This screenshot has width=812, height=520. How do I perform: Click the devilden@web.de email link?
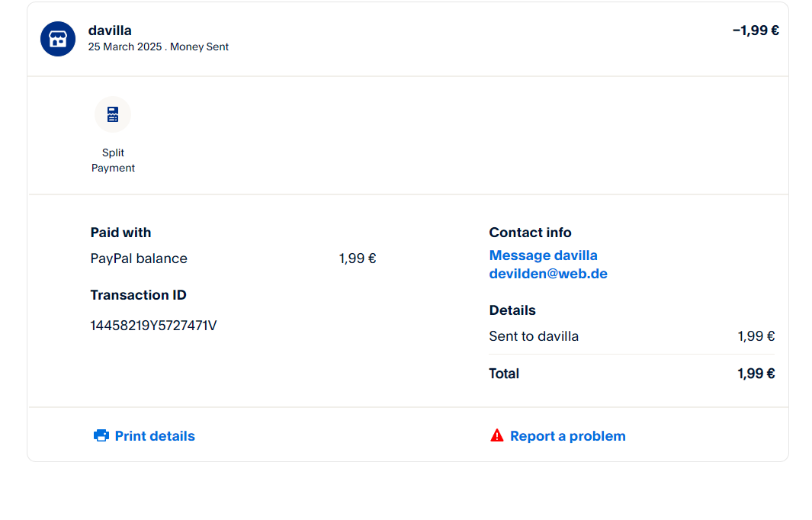tap(548, 274)
